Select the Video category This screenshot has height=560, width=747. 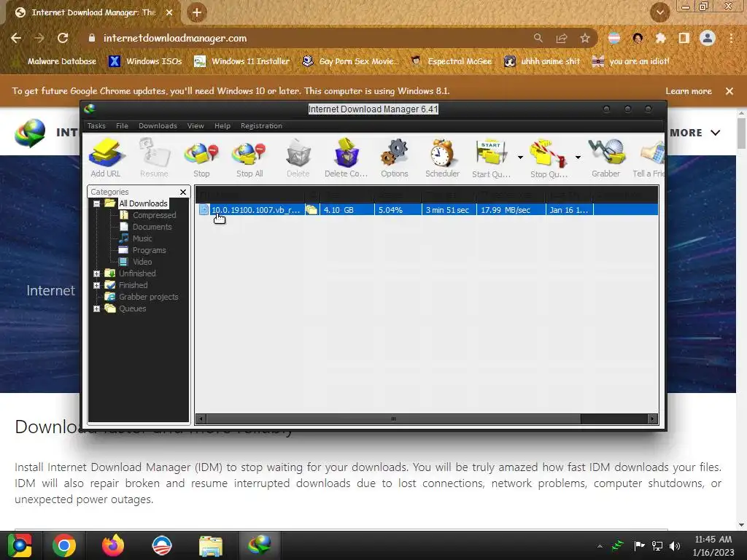142,262
